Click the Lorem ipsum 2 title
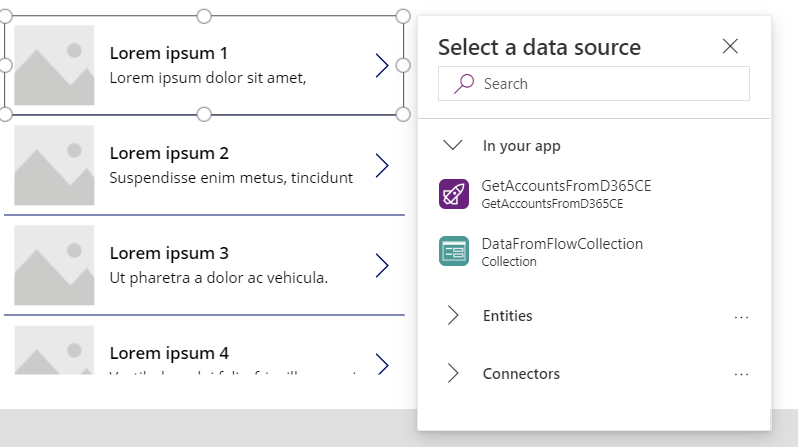This screenshot has height=447, width=798. coord(169,153)
